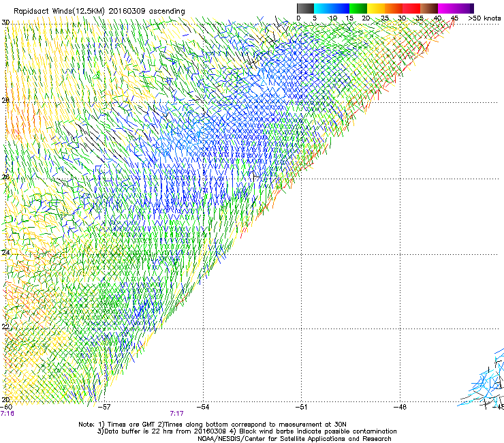
Task: Click the cyan wind barb cluster near -45 longitude
Action: (x=482, y=380)
